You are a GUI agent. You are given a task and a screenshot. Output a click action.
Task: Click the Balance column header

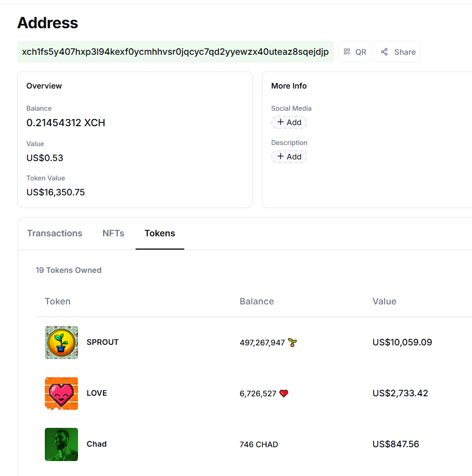click(257, 302)
